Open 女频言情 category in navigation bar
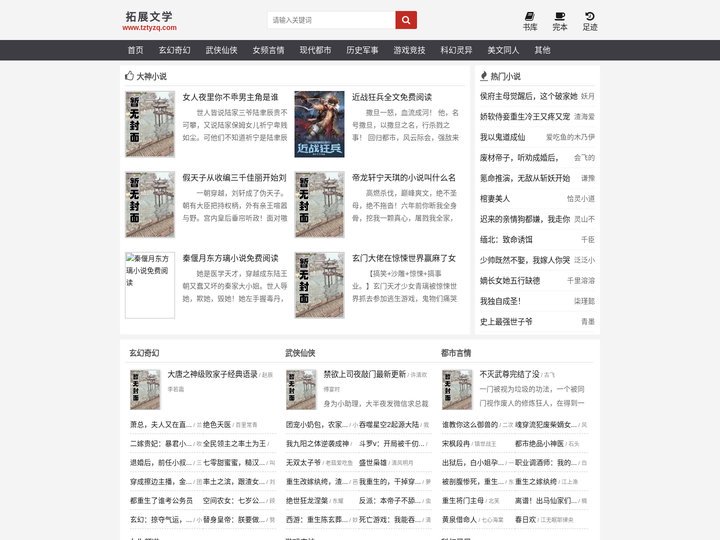 [x=268, y=50]
